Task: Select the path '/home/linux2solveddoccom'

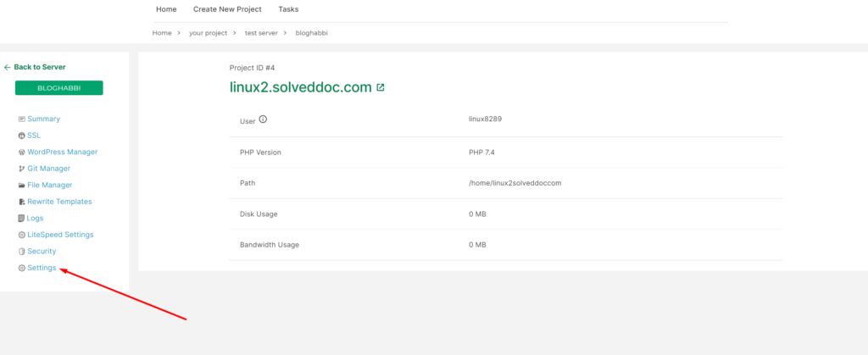Action: tap(515, 183)
